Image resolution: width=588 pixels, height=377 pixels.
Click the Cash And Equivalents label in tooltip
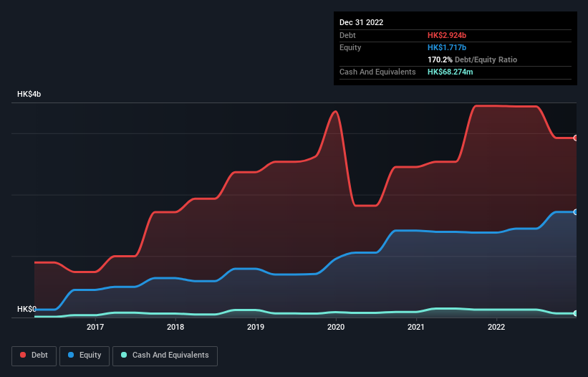click(377, 72)
